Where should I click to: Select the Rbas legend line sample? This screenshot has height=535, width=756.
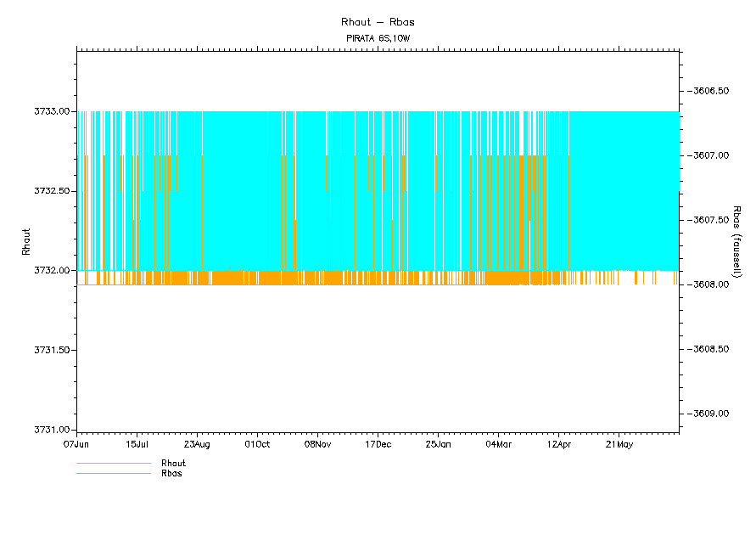(x=113, y=473)
